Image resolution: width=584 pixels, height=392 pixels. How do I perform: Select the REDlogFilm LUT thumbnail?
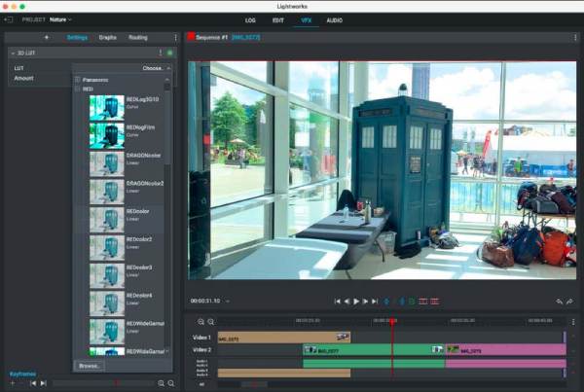pyautogui.click(x=106, y=136)
